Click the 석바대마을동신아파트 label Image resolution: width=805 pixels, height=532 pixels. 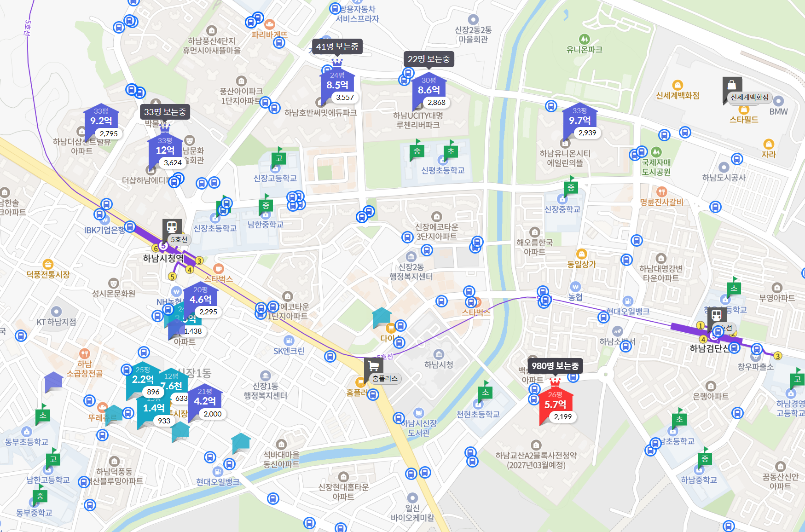[281, 459]
